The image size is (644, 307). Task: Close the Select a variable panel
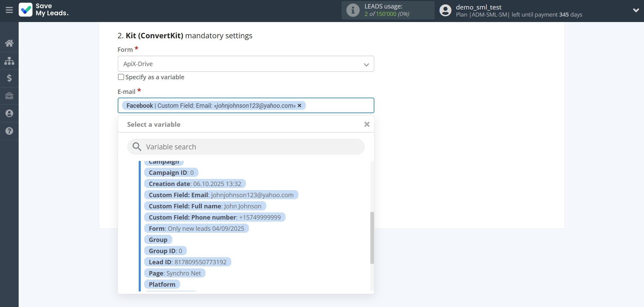pyautogui.click(x=367, y=124)
